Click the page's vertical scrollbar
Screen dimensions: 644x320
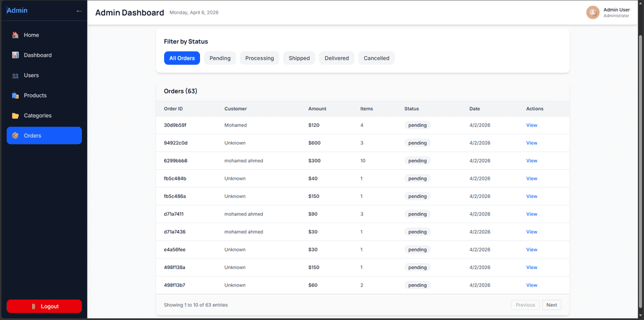click(x=640, y=157)
